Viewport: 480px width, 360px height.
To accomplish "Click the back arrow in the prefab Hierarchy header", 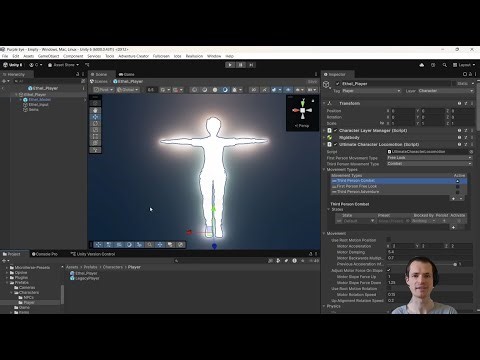I will click(3, 88).
